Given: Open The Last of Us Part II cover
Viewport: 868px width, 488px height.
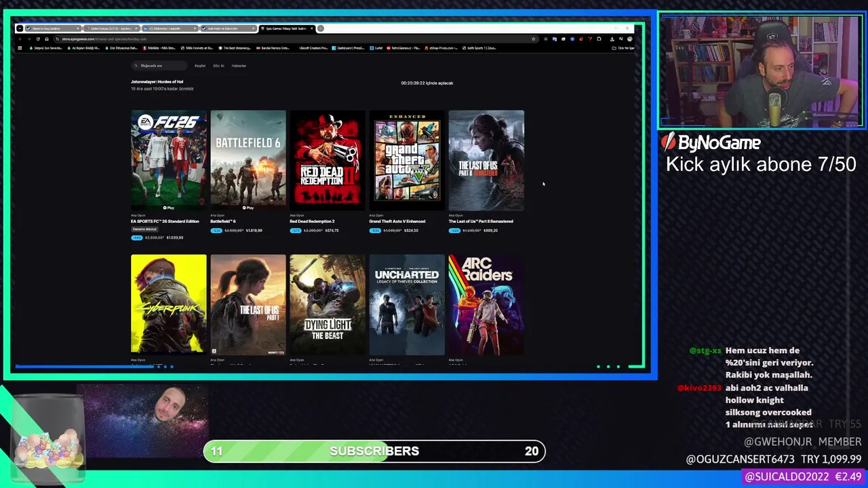Looking at the screenshot, I should [x=486, y=161].
